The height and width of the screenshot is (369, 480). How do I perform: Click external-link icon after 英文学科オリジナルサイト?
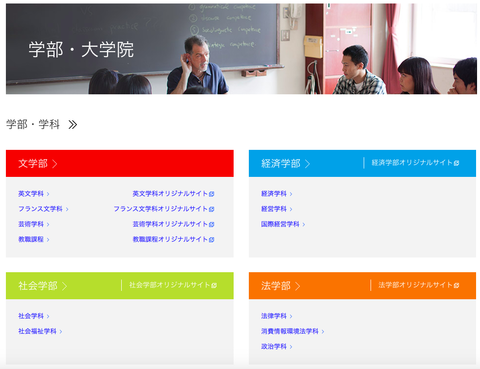coord(211,194)
